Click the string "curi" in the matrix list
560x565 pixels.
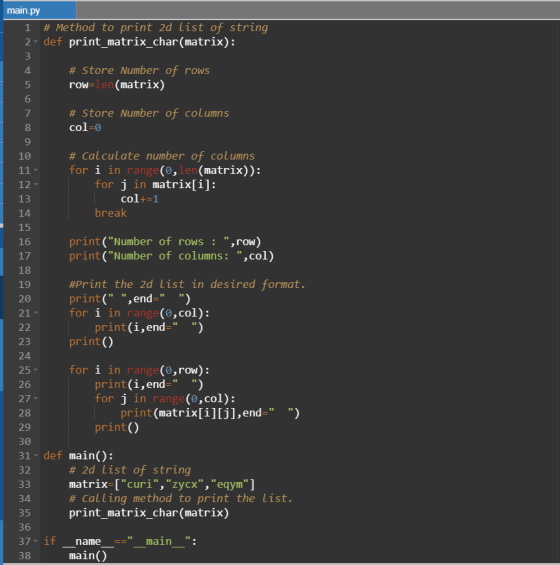tap(139, 484)
